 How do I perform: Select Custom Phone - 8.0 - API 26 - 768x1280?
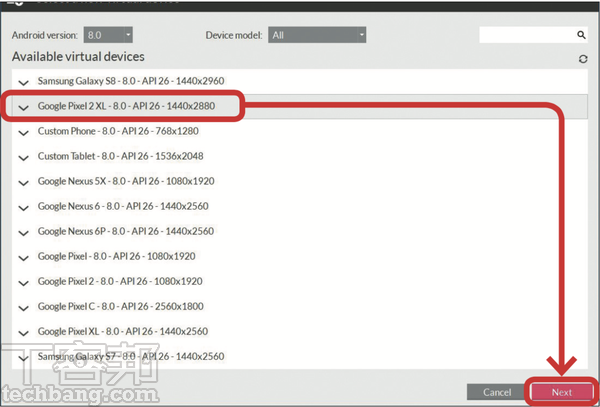(300, 131)
